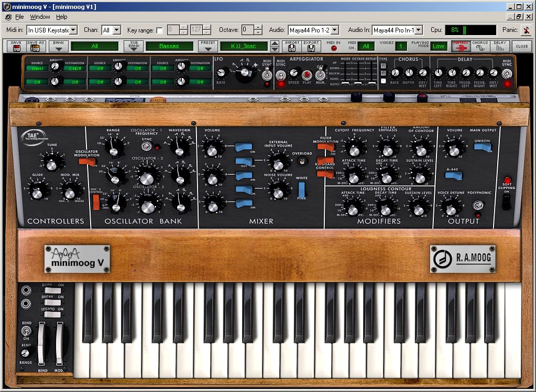Toggle the Chorus effect toolbar button
Screen dimensions: 536x392
click(480, 46)
